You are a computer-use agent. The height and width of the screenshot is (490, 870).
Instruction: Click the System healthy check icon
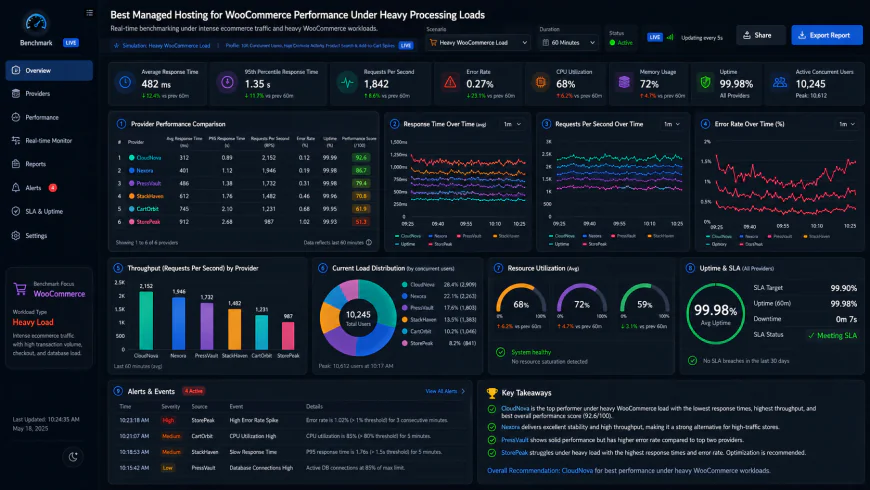tap(500, 352)
